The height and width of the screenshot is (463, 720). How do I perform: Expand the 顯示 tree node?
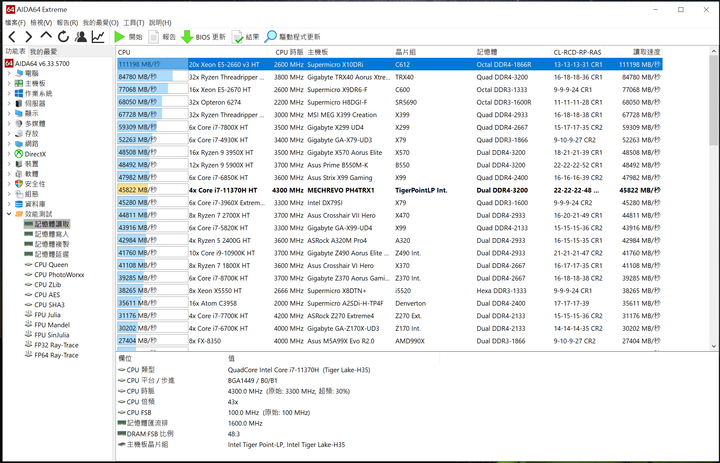(x=9, y=113)
